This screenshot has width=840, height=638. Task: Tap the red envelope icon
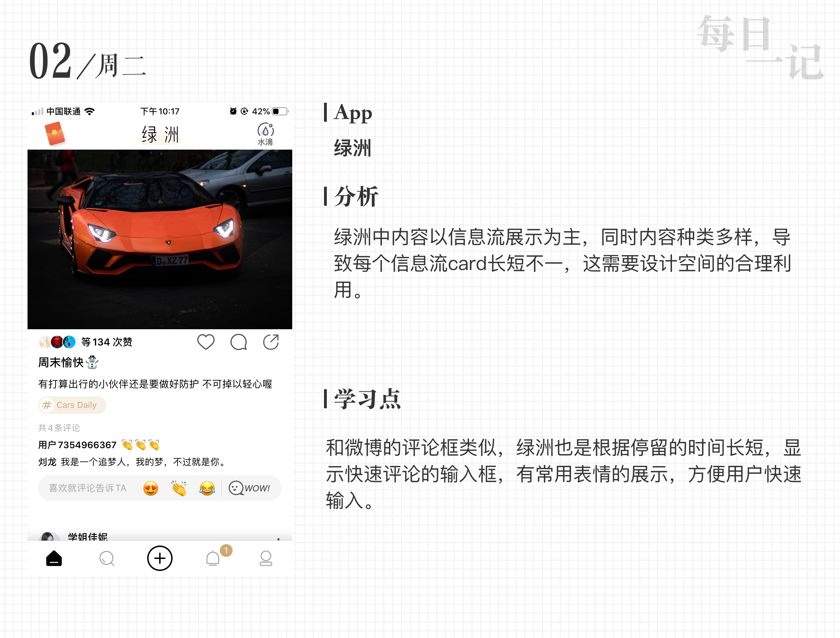tap(55, 133)
